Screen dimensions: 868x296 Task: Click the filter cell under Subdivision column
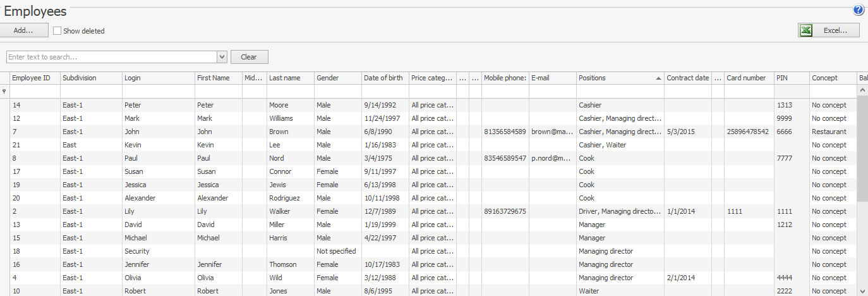(x=91, y=92)
